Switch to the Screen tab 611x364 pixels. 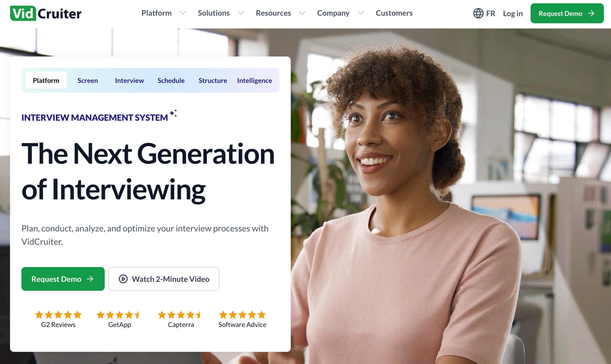click(88, 81)
